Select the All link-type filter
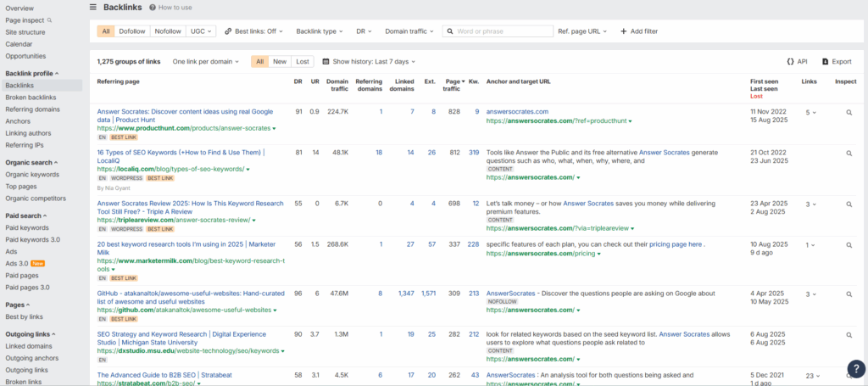Screen dimensions: 868x386 (106, 31)
